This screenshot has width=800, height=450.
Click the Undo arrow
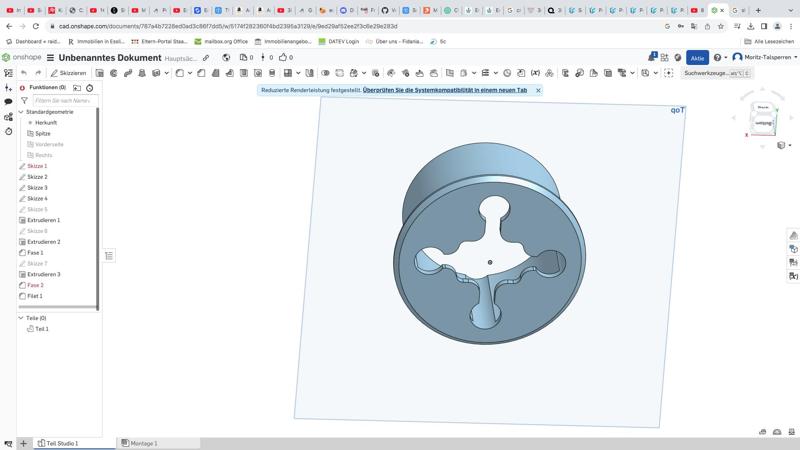pos(23,73)
